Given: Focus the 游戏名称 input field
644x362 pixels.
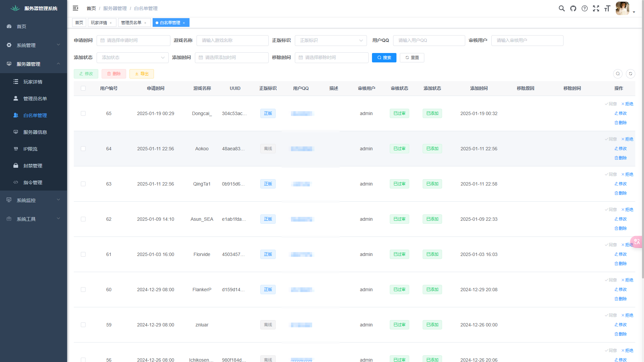Looking at the screenshot, I should tap(232, 40).
